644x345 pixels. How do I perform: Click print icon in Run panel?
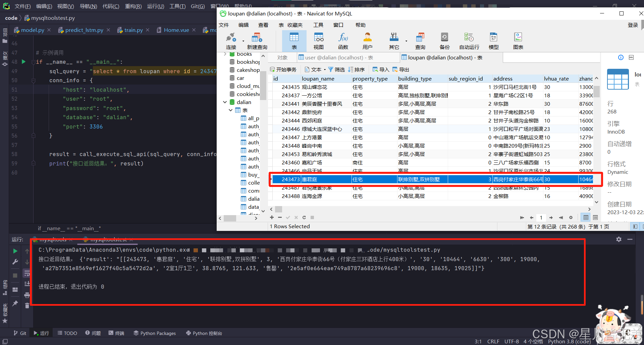(27, 295)
